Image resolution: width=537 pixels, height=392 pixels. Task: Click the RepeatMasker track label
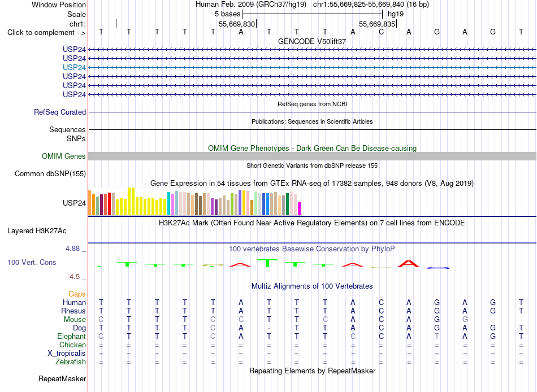[x=62, y=379]
